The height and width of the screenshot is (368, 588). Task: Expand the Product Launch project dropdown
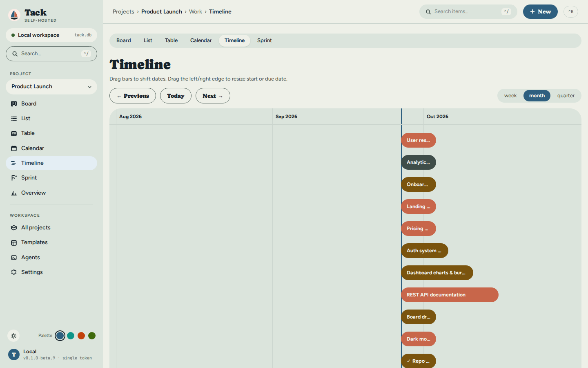(51, 87)
